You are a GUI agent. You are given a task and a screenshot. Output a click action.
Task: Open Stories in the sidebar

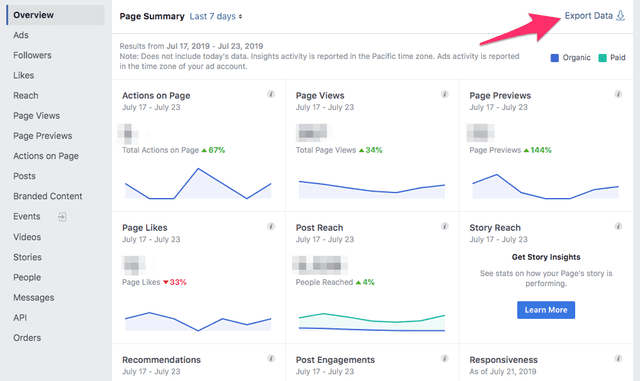[x=27, y=257]
